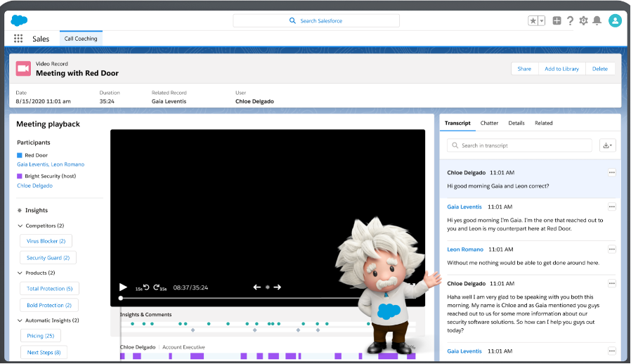Click the Search in transcript field

click(x=519, y=145)
